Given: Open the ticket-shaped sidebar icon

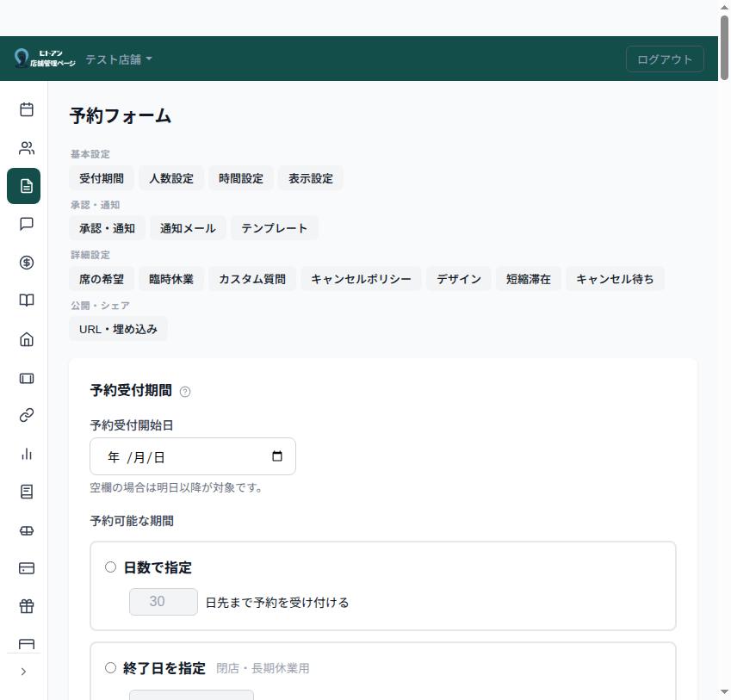Looking at the screenshot, I should click(x=27, y=379).
